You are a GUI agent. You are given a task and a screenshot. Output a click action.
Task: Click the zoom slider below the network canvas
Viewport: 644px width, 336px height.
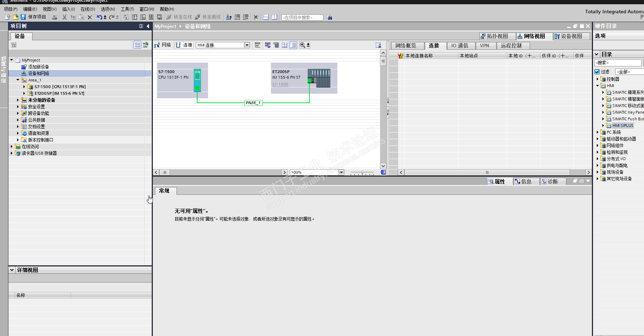tap(362, 173)
